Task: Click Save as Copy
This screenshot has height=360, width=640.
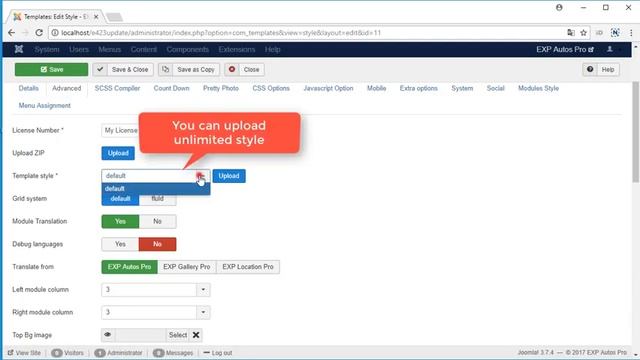Action: click(x=189, y=69)
